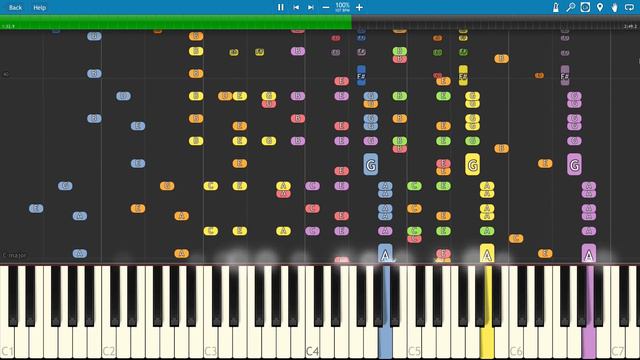Open the Help menu
640x360 pixels.
(x=40, y=7)
